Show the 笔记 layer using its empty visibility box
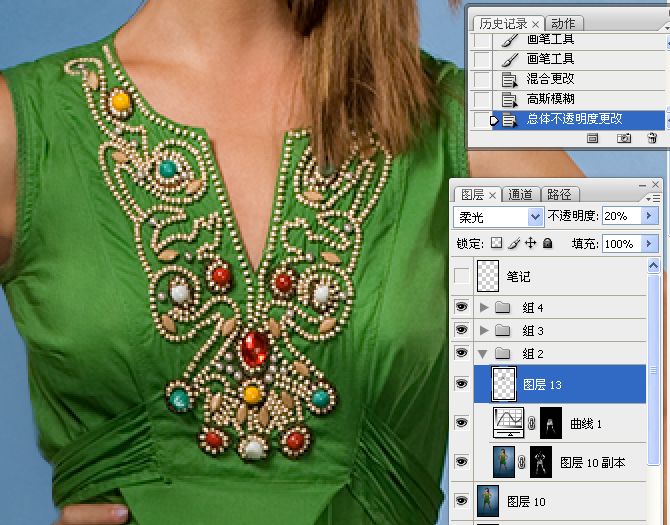 pyautogui.click(x=461, y=276)
